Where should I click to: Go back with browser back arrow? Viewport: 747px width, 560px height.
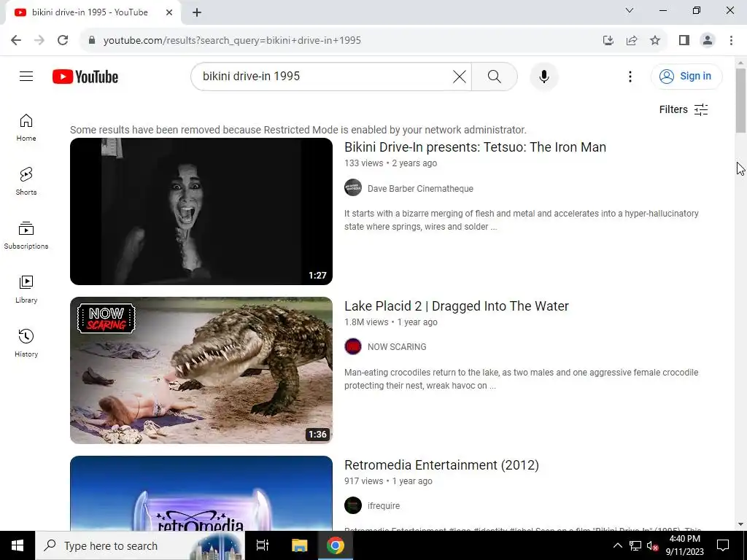tap(16, 40)
